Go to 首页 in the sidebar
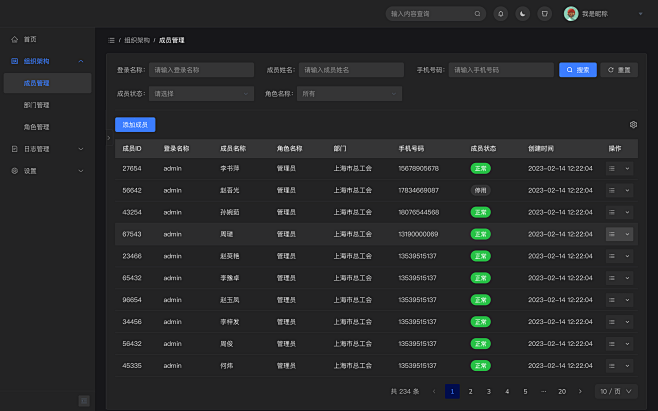The width and height of the screenshot is (658, 411). 30,39
